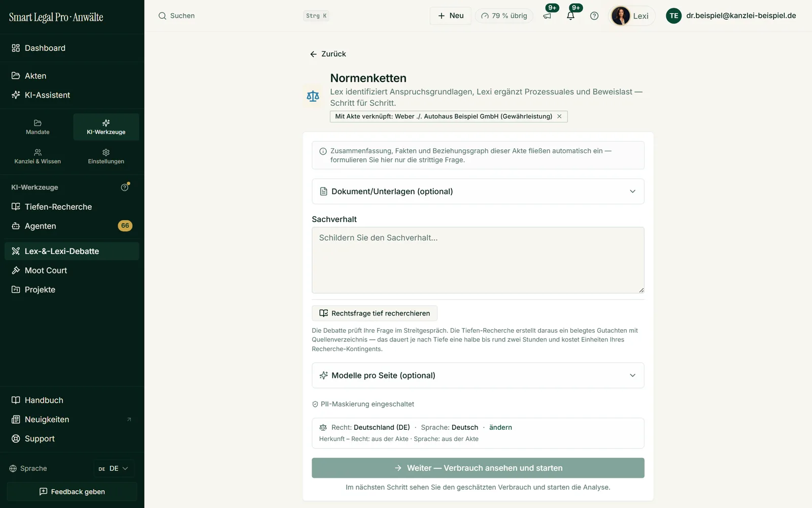Expand Modelle pro Seite (optional) section

478,375
